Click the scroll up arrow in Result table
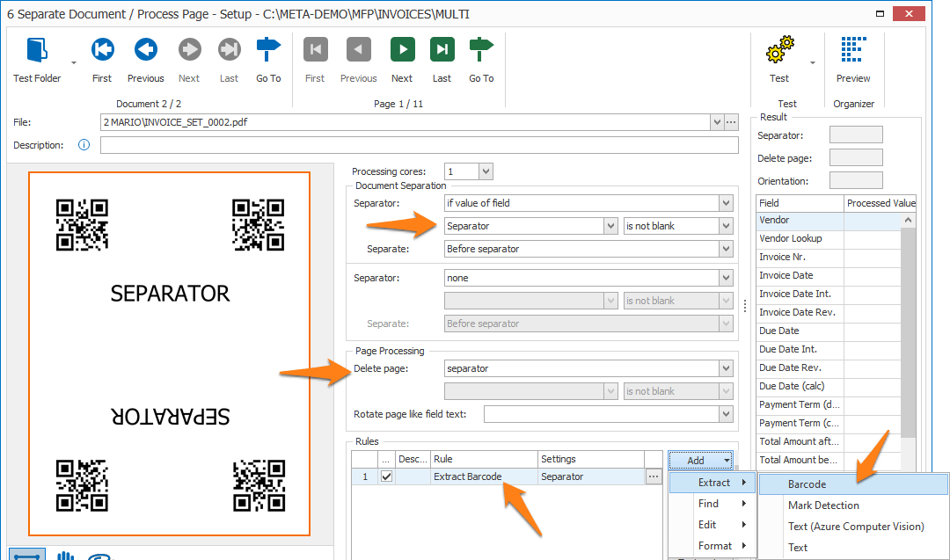The height and width of the screenshot is (560, 950). [x=908, y=221]
